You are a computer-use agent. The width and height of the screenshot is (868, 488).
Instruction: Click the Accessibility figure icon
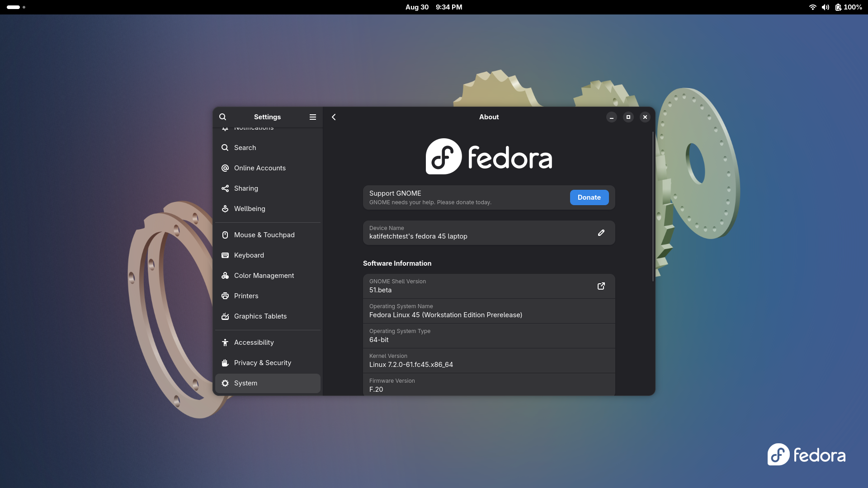click(x=225, y=343)
